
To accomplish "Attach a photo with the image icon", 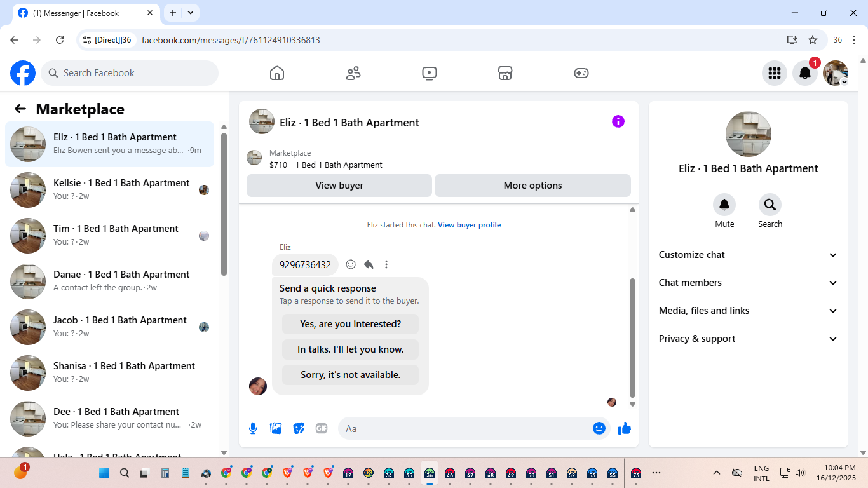I will [276, 428].
